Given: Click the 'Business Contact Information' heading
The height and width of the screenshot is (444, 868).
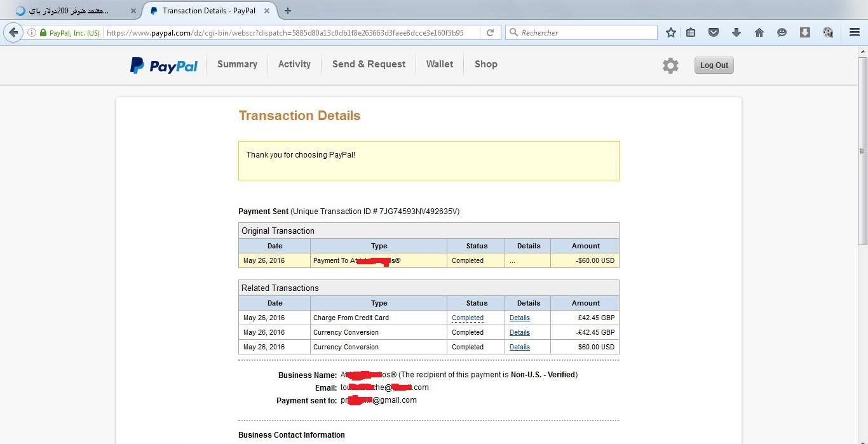Looking at the screenshot, I should (292, 435).
